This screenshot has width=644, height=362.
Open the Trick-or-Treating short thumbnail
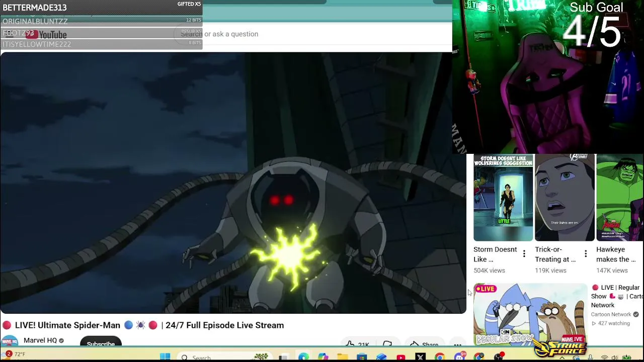click(x=565, y=198)
